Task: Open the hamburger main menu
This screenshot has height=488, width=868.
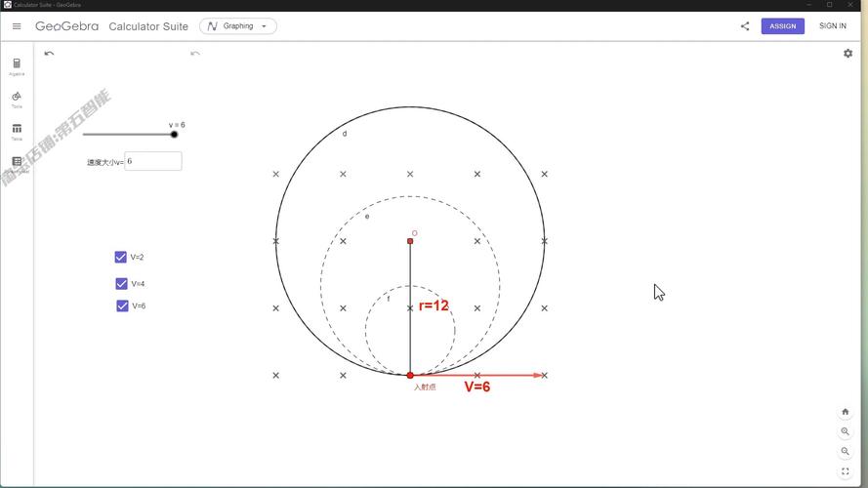Action: coord(17,26)
